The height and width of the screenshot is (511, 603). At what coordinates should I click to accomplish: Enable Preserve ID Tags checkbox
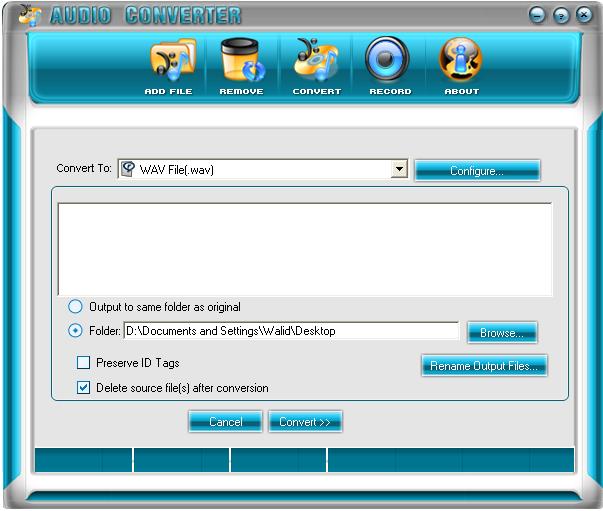pos(83,363)
